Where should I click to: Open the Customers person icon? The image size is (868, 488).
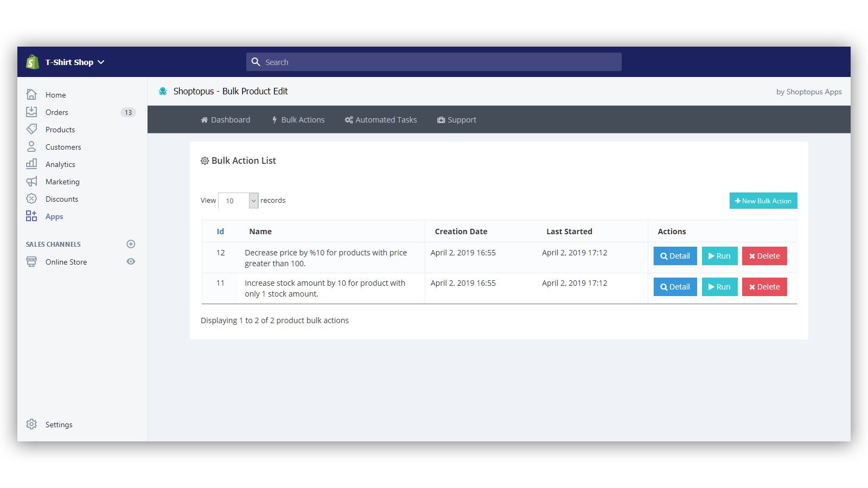pos(31,147)
